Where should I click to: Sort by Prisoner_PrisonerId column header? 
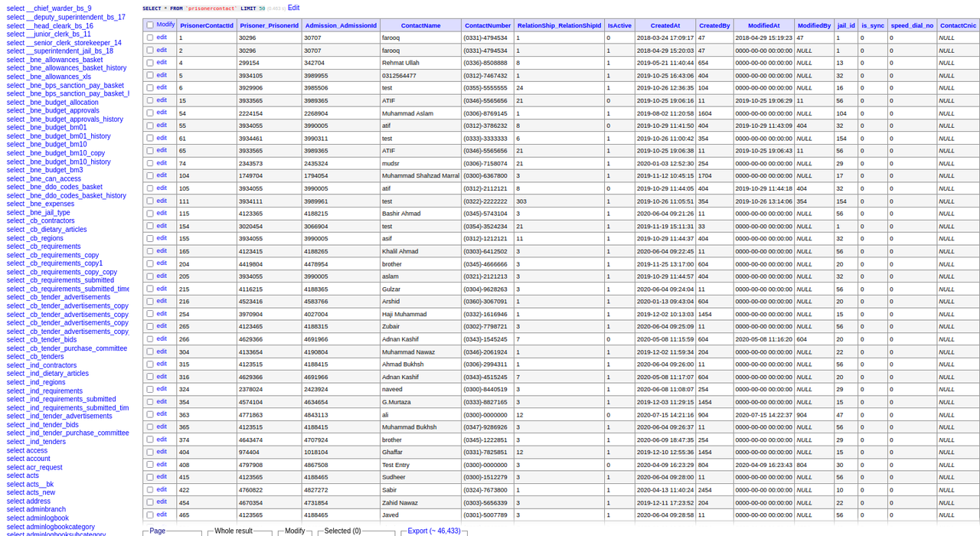pyautogui.click(x=269, y=25)
